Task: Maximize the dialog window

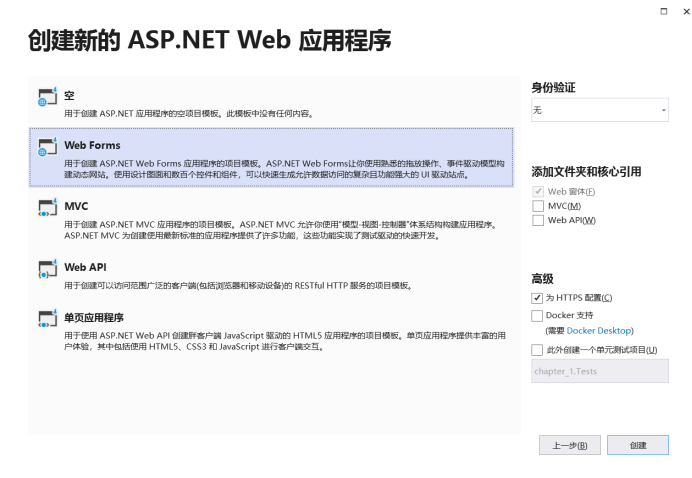Action: (x=663, y=11)
